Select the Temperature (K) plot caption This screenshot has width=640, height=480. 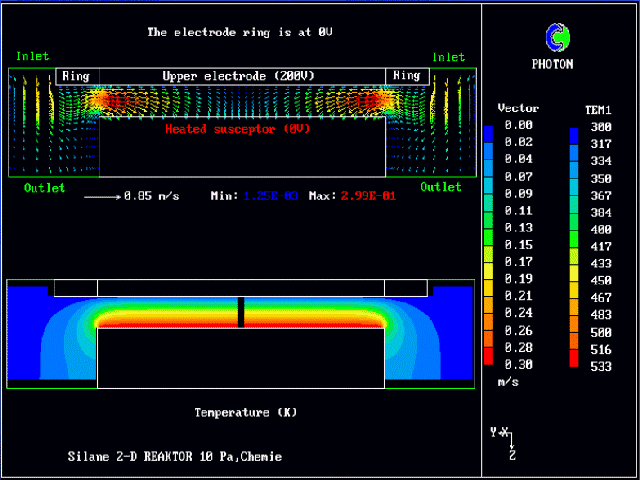click(246, 412)
